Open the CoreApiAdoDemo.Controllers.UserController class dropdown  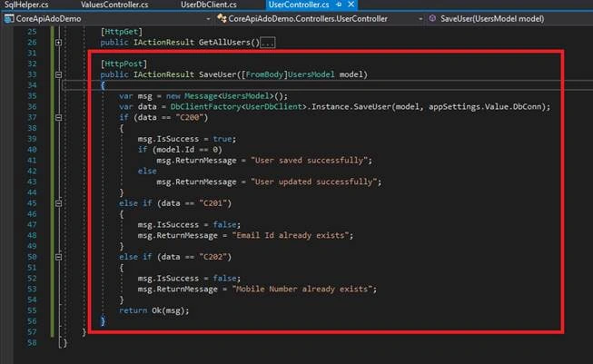[x=420, y=18]
